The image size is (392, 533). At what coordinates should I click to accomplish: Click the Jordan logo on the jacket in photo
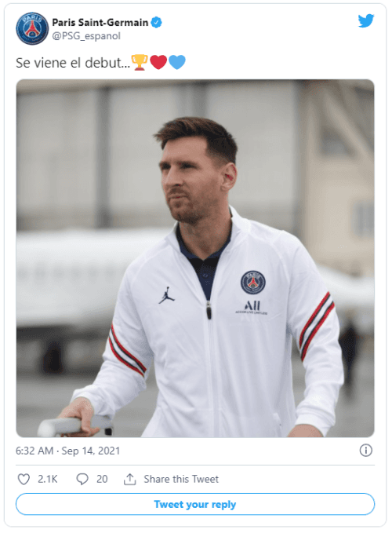pos(166,295)
